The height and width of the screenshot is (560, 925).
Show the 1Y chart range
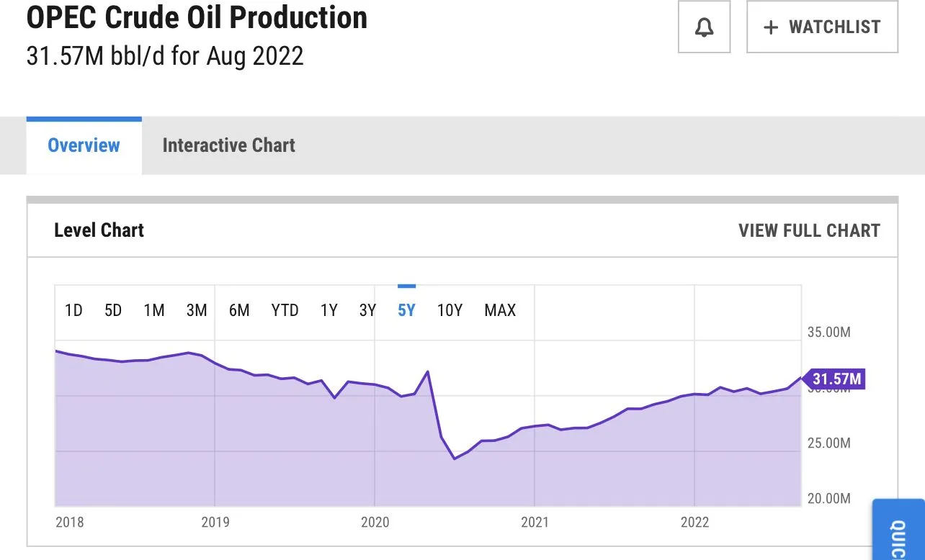(x=329, y=310)
